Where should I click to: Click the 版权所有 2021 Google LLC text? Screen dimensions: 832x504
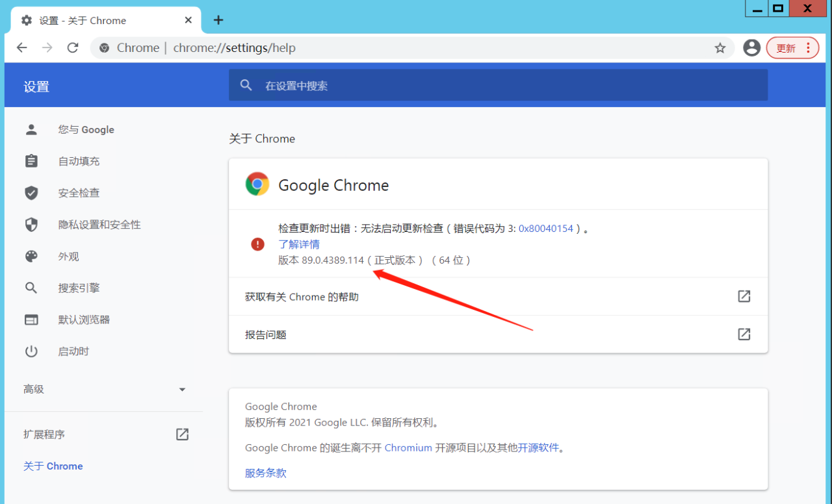[x=342, y=423]
